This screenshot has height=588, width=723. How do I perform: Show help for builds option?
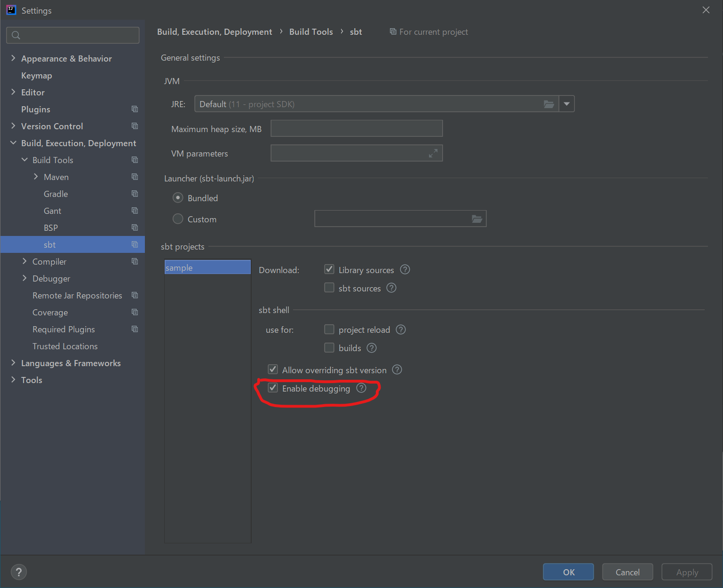[372, 348]
